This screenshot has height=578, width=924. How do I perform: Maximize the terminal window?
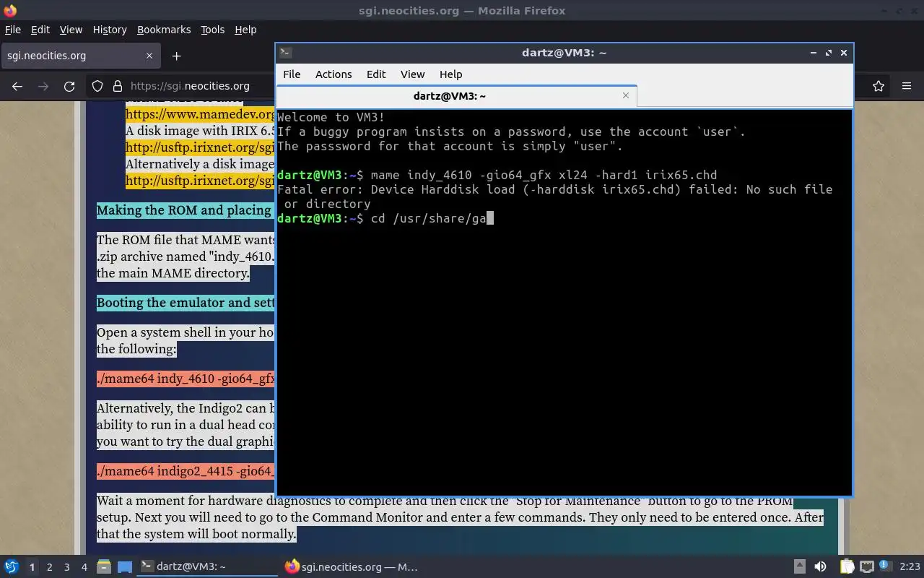(828, 53)
